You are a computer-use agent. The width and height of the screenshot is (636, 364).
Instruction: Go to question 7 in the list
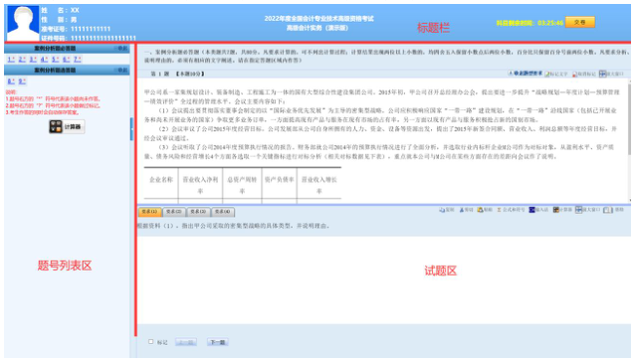click(77, 60)
